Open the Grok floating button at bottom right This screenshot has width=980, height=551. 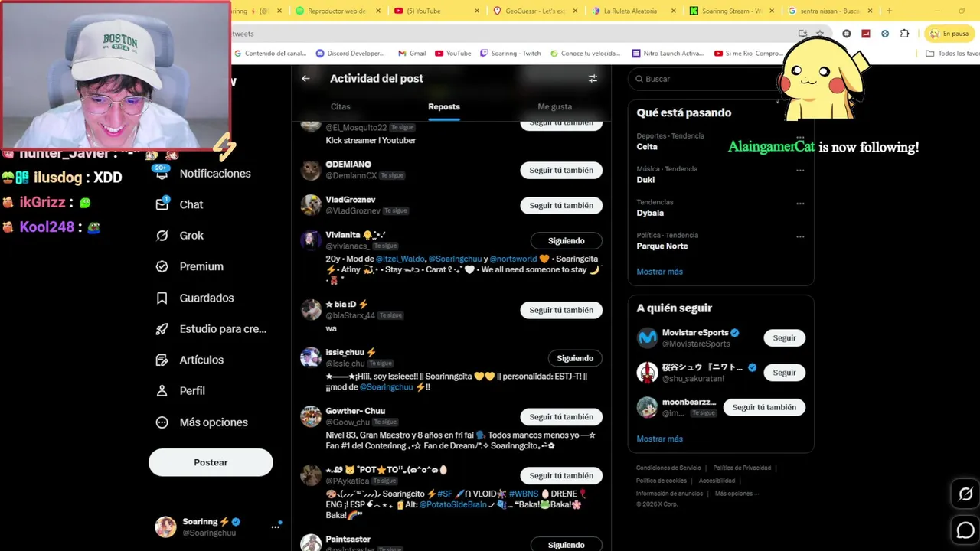pos(965,494)
